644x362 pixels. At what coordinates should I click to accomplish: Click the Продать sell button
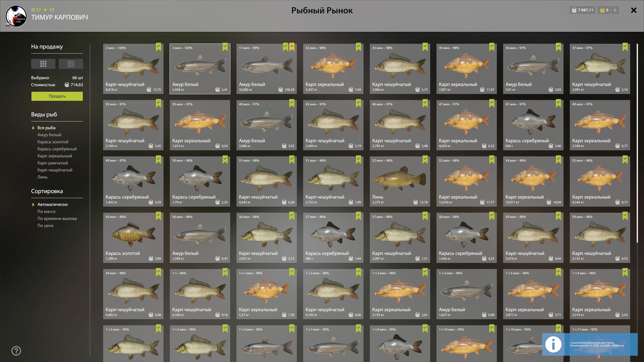57,96
